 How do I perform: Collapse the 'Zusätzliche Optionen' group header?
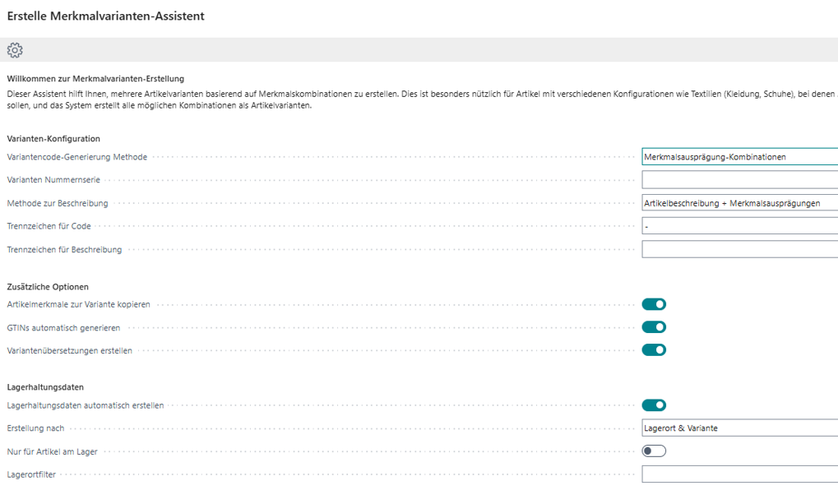click(x=48, y=287)
